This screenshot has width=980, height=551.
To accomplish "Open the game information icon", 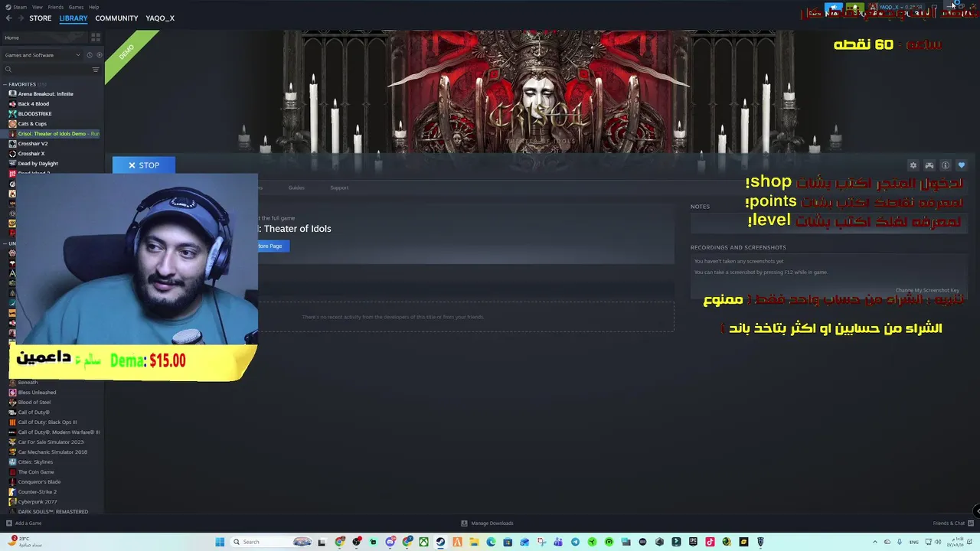I will pyautogui.click(x=946, y=165).
